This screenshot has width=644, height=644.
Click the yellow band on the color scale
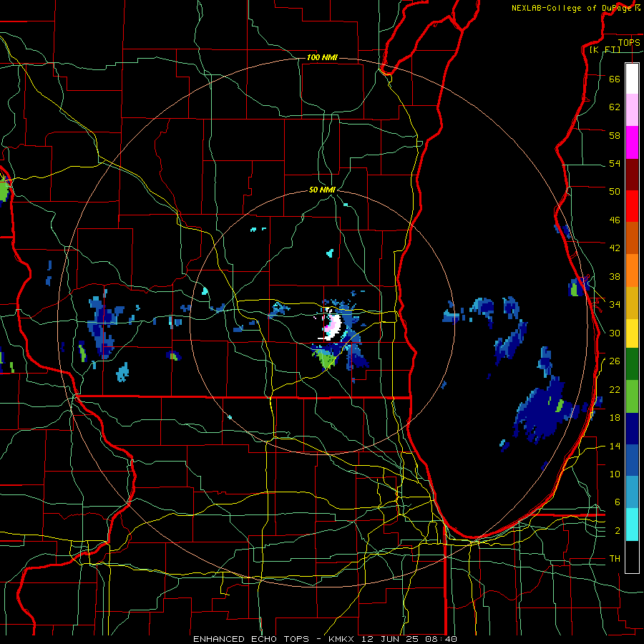click(x=632, y=333)
